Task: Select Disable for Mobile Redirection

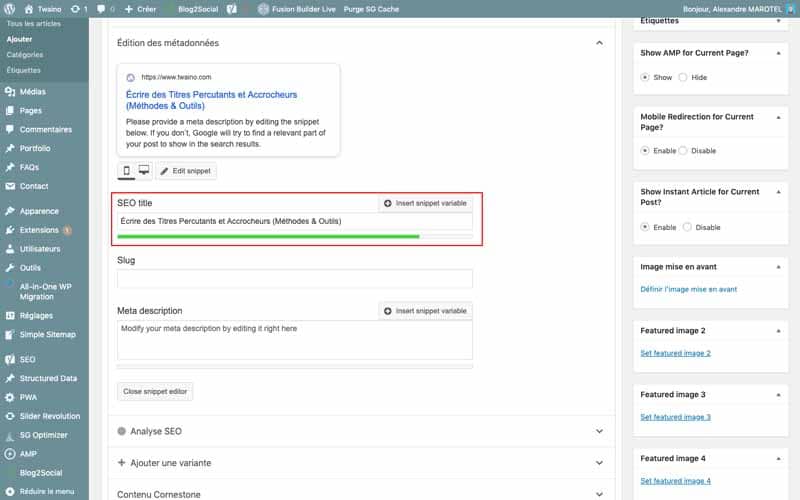Action: pos(683,151)
